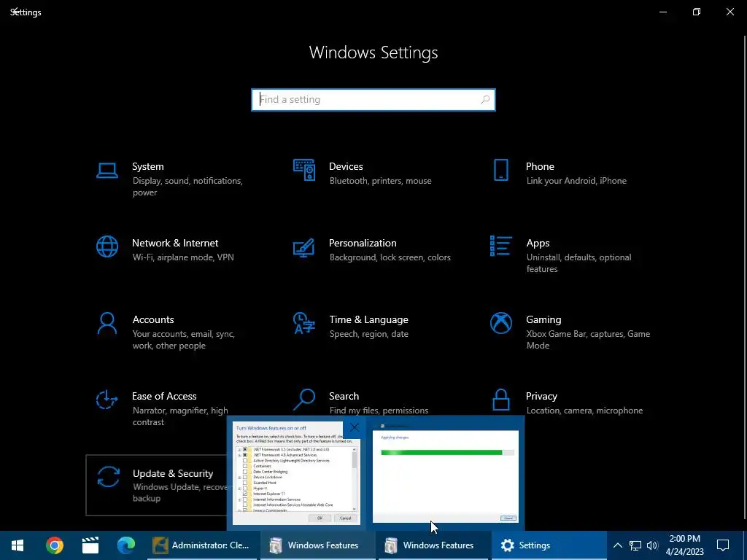Restore down the Settings window
The image size is (747, 560).
pos(697,12)
